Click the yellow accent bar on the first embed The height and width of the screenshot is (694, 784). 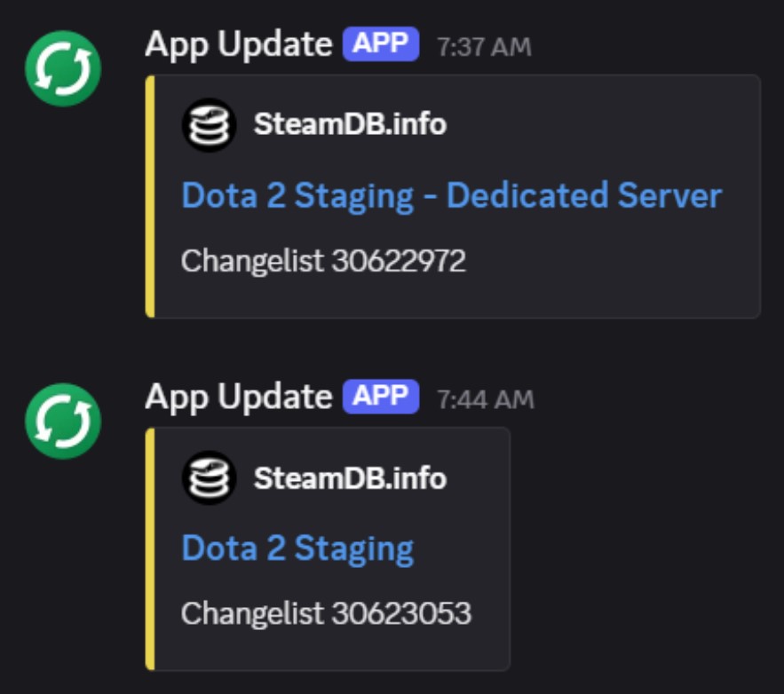pyautogui.click(x=149, y=195)
